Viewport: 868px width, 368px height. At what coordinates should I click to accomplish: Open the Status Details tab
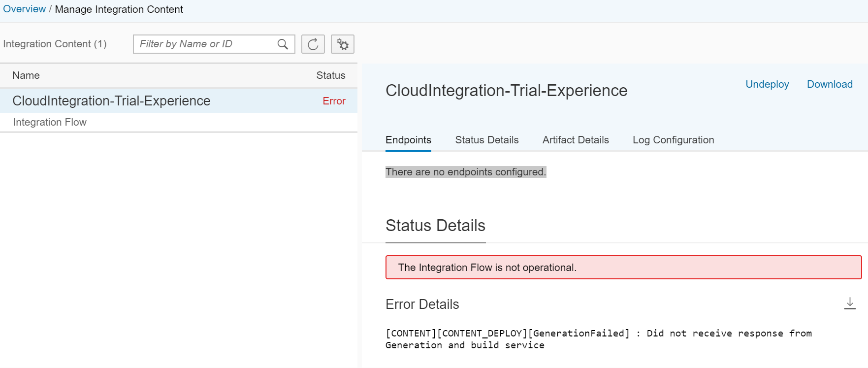pos(487,140)
